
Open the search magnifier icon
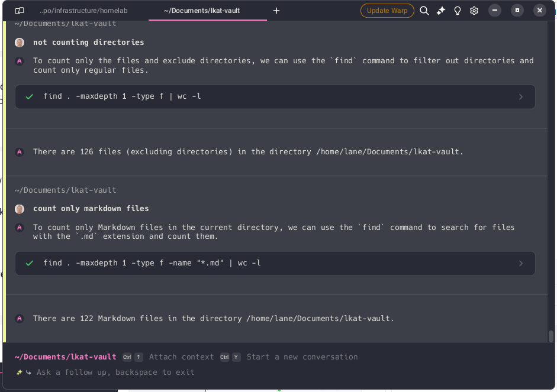coord(424,11)
